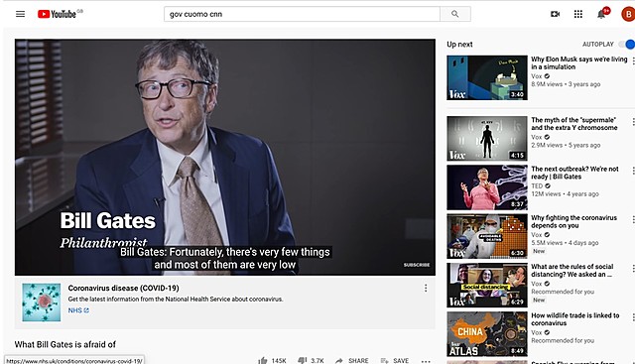
Task: Open the NHS link
Action: [x=78, y=310]
